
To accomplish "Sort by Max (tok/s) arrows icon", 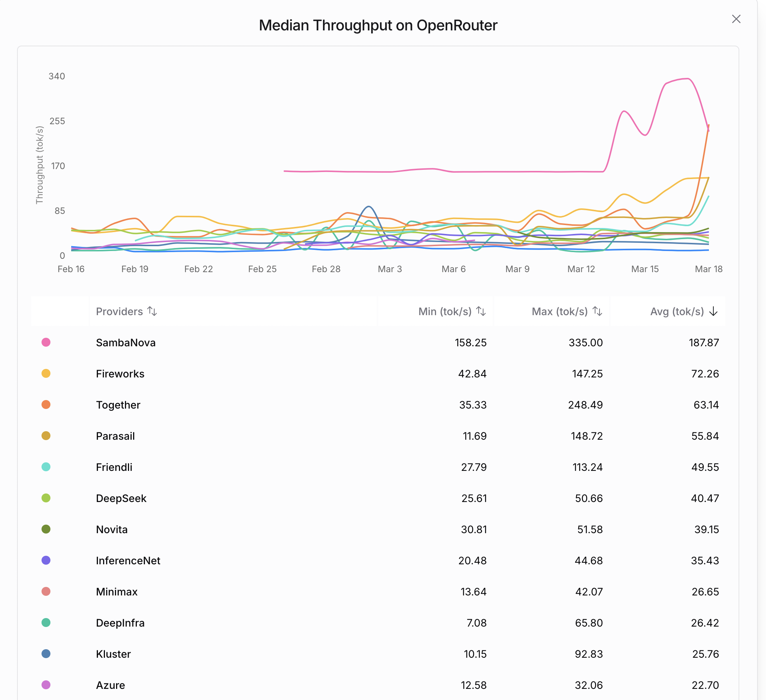I will pos(597,311).
